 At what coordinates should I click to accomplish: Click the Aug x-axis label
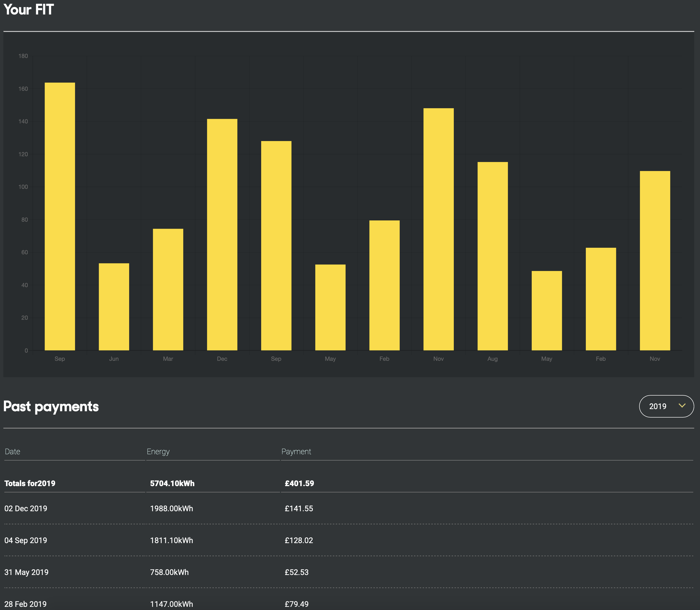[493, 359]
